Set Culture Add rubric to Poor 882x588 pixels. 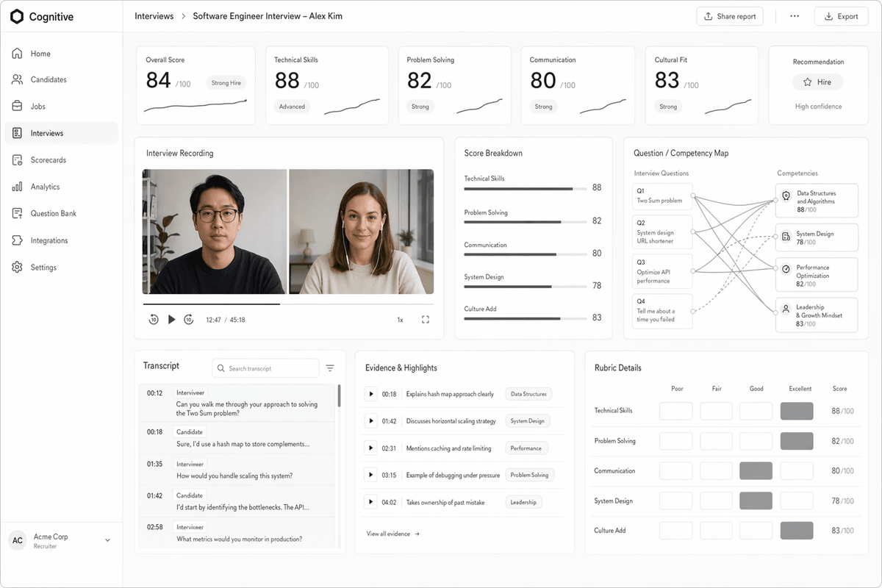pyautogui.click(x=675, y=531)
